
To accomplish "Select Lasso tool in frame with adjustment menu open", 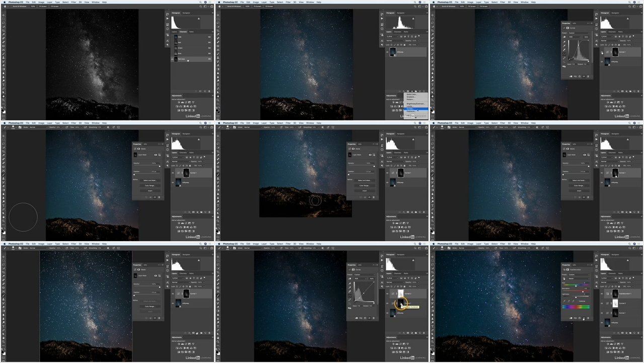I will pos(218,23).
